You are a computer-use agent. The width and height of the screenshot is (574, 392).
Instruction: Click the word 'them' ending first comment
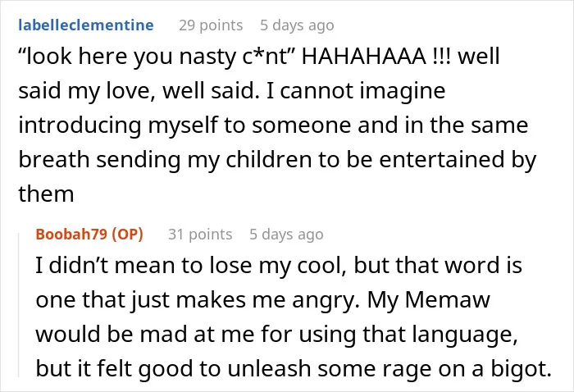click(46, 194)
